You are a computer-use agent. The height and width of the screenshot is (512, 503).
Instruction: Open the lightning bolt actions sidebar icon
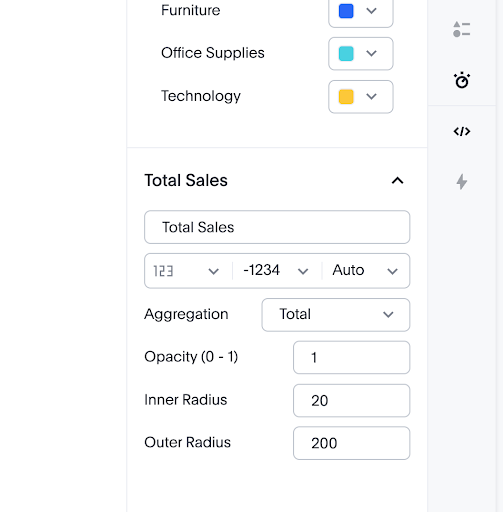462,182
